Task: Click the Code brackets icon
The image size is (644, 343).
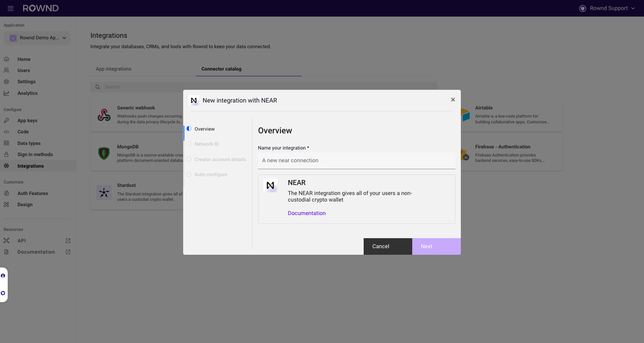Action: click(x=7, y=132)
